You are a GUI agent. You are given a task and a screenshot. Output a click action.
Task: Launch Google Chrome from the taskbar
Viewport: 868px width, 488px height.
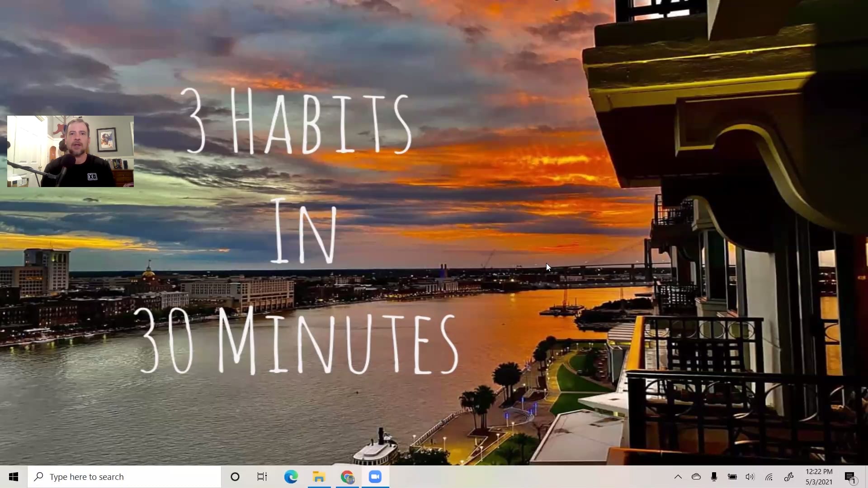tap(347, 477)
